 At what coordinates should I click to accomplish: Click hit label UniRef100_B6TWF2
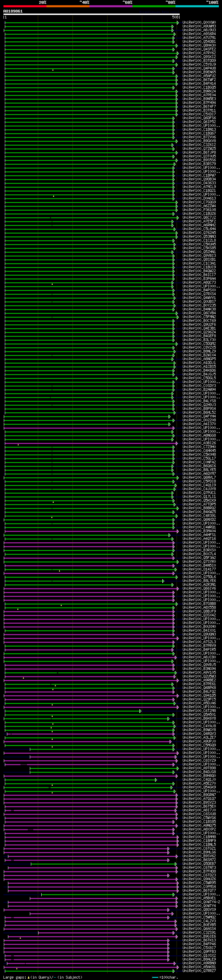[199, 80]
